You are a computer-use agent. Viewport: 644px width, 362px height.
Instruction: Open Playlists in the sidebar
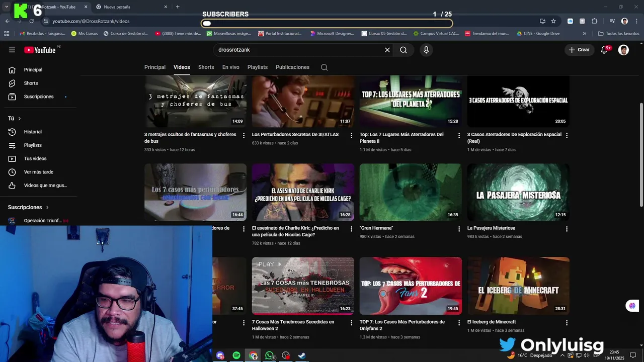(x=40, y=145)
